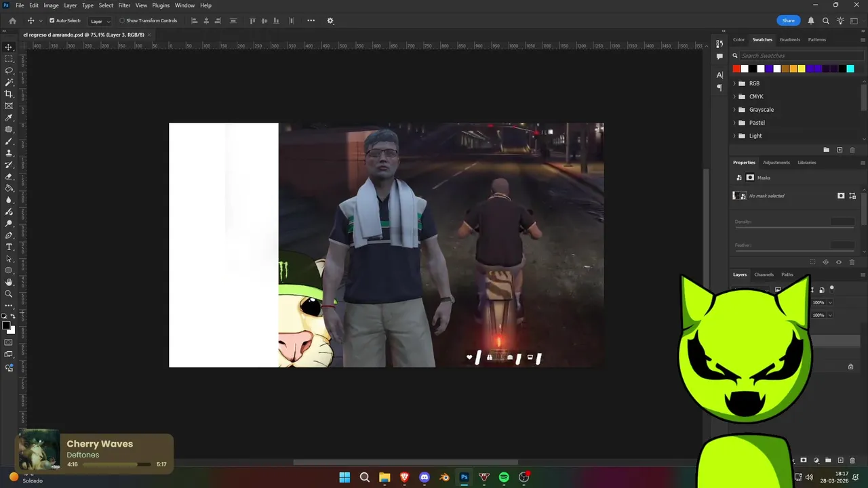This screenshot has height=488, width=868.
Task: Open the Photoshop search magnifier icon
Action: pyautogui.click(x=825, y=20)
